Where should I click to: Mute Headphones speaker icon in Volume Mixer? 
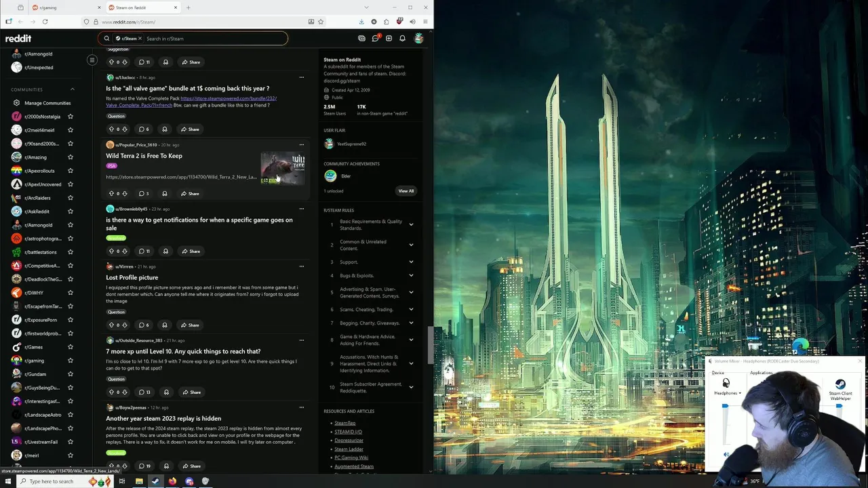pos(726,455)
